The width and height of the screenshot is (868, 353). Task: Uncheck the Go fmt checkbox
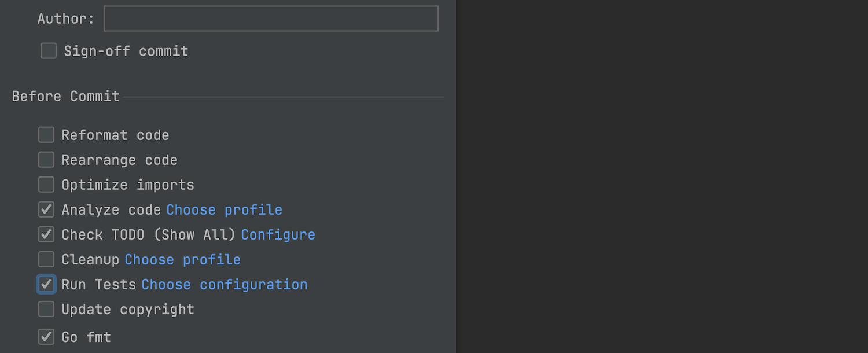pos(46,336)
